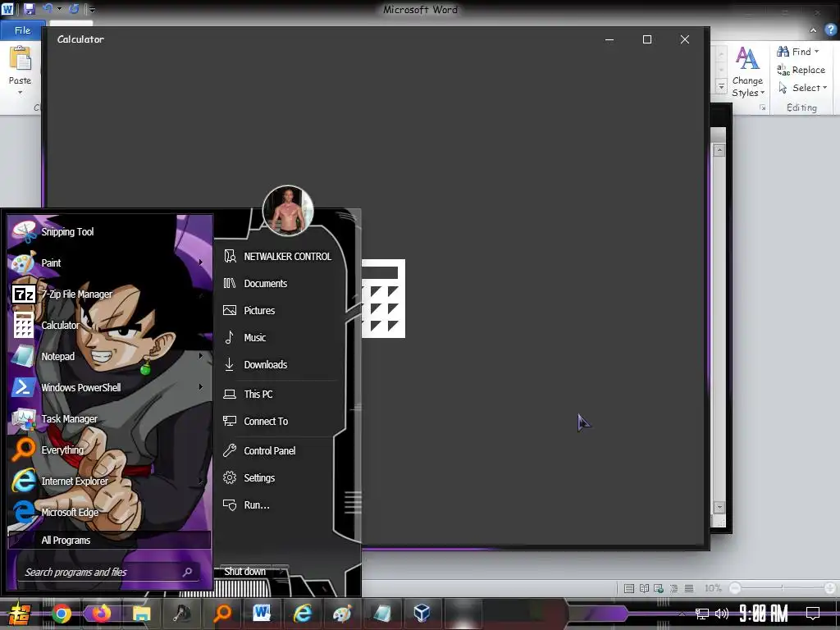Show All Programs in Start menu
Viewport: 840px width, 630px height.
pos(109,540)
